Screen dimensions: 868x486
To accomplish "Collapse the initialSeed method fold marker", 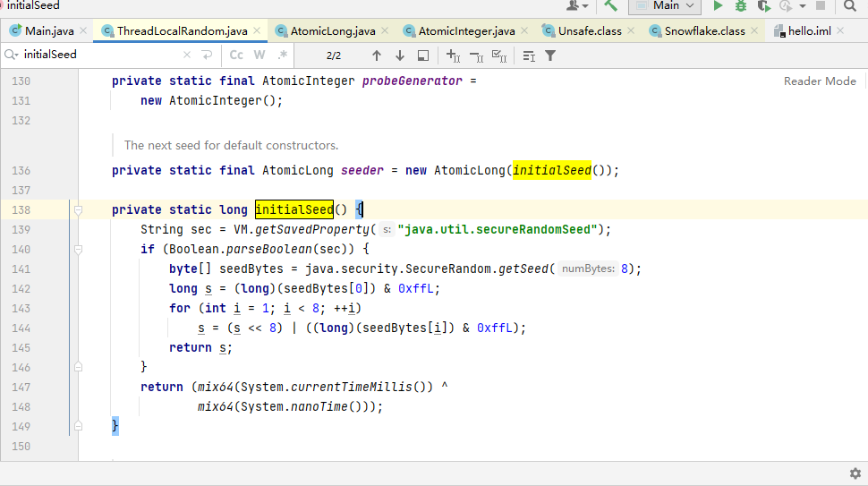I will (x=79, y=210).
